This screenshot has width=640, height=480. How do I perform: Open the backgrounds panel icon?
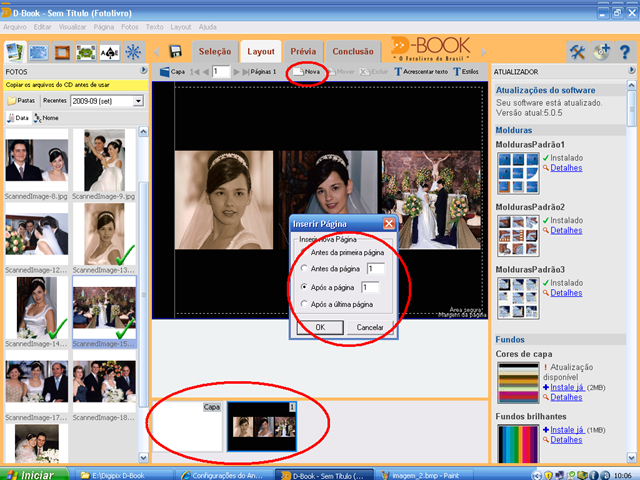[39, 52]
